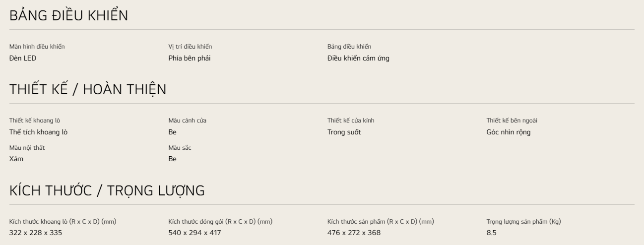Click the THIẾT KẾ / HOÀN THIỆN heading
The height and width of the screenshot is (245, 644).
point(88,90)
